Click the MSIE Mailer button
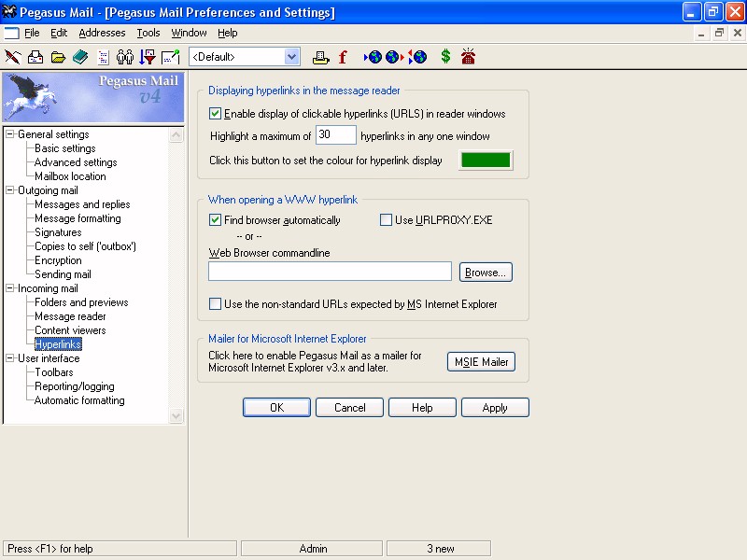 tap(481, 362)
